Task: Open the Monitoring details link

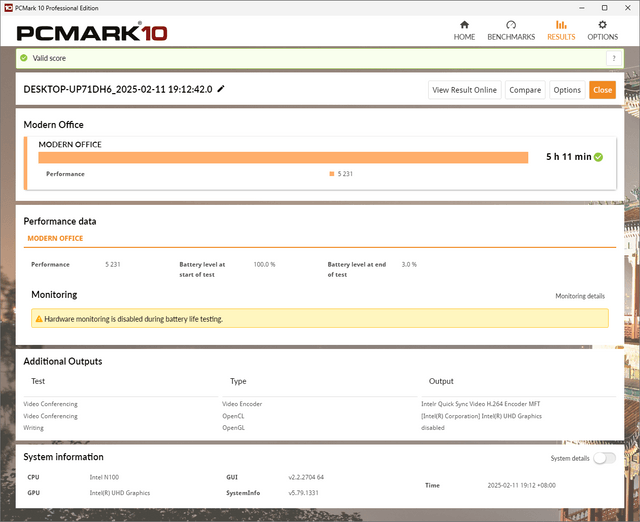Action: (580, 296)
